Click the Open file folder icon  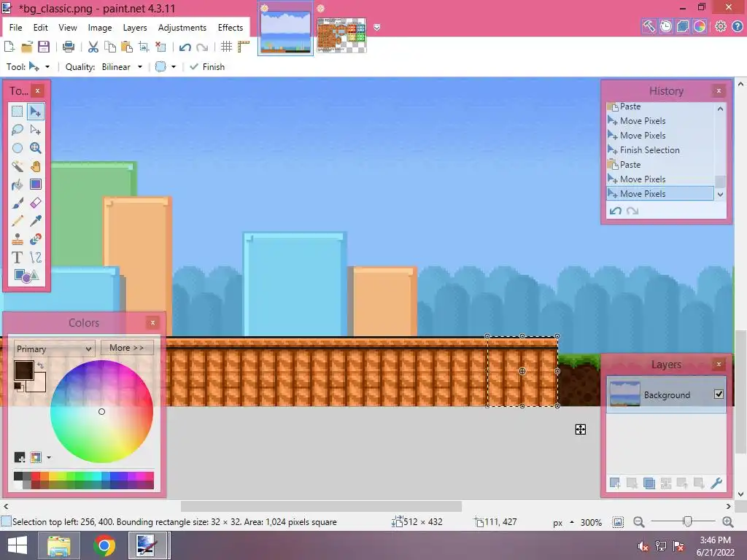point(27,47)
